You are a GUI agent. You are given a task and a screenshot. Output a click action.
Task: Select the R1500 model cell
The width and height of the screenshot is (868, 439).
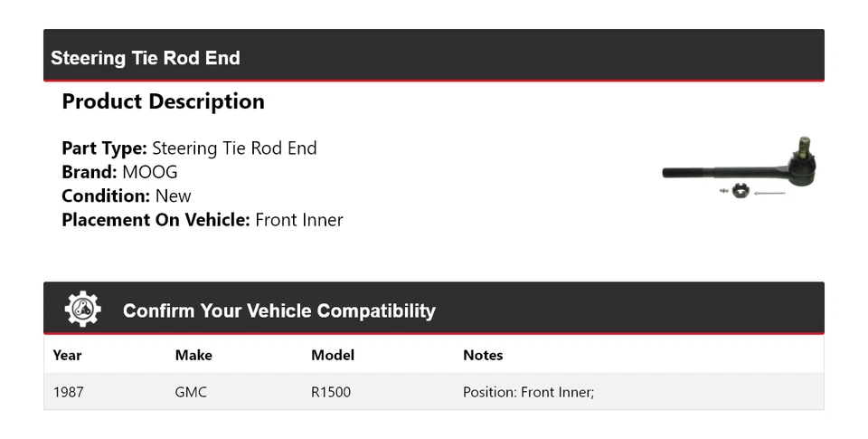tap(330, 392)
